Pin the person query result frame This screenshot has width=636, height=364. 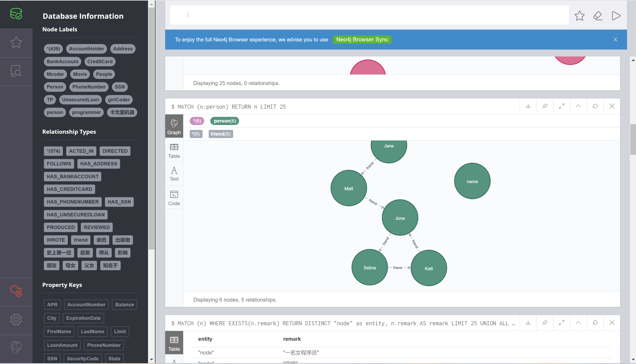tap(545, 106)
